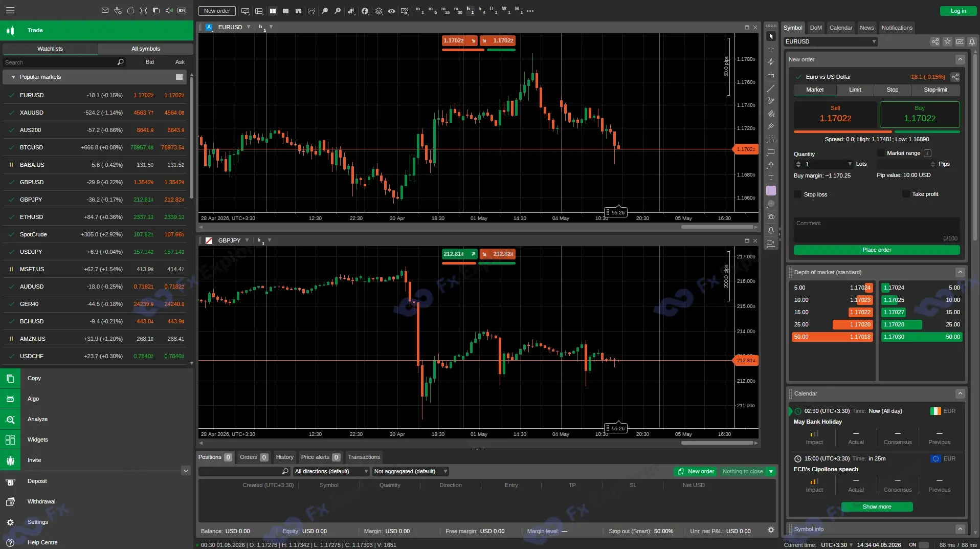Collapse the Calendar section

coord(960,393)
